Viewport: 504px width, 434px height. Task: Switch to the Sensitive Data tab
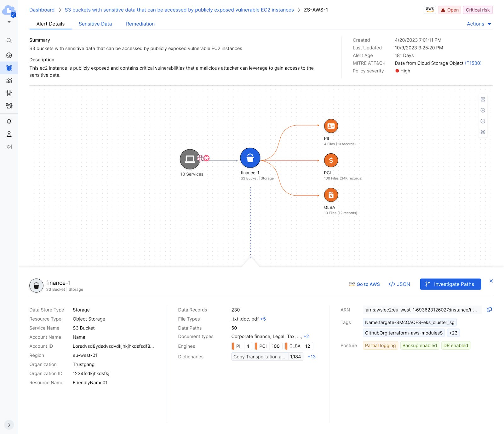(x=95, y=24)
